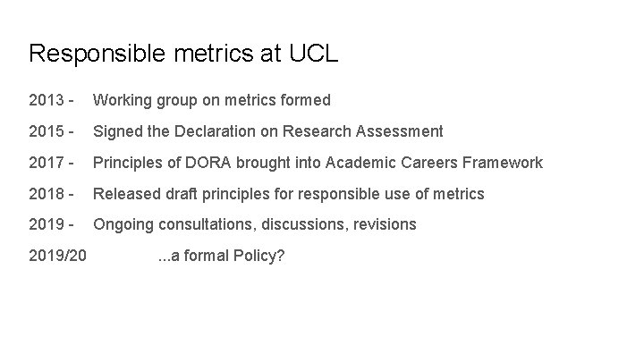644x362 pixels.
Task: Click the Working group on metrics formed line
Action: pyautogui.click(x=211, y=100)
